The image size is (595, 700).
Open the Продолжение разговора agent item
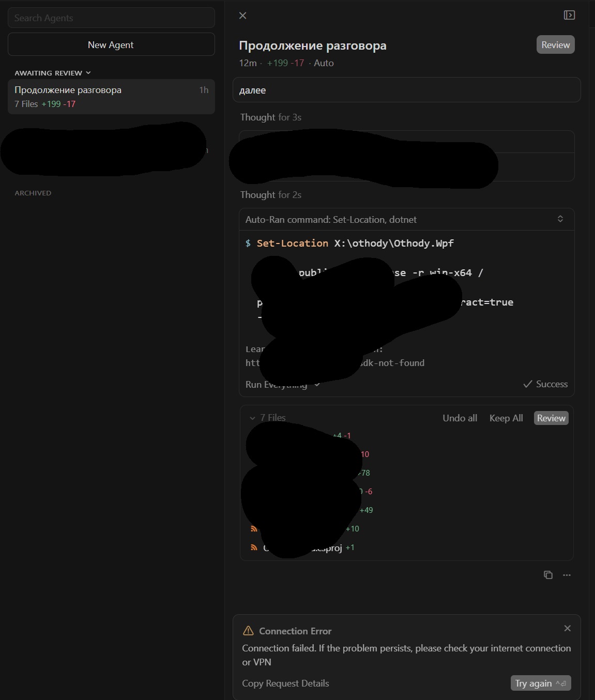[x=111, y=97]
